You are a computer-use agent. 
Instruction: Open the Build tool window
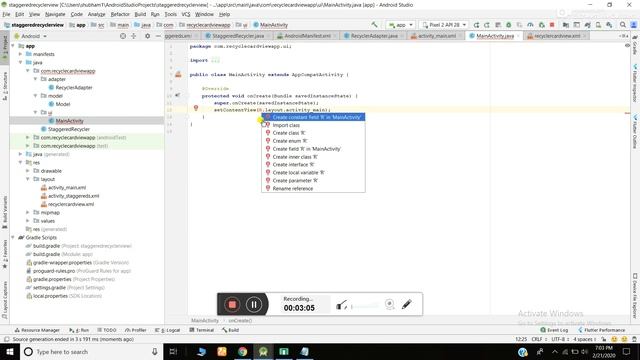click(231, 330)
